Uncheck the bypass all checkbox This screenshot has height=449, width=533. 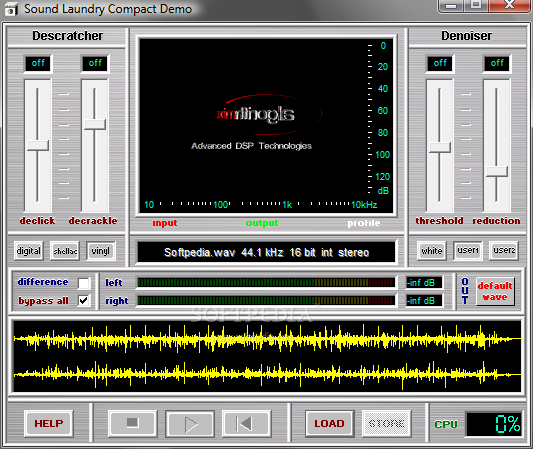[x=84, y=300]
